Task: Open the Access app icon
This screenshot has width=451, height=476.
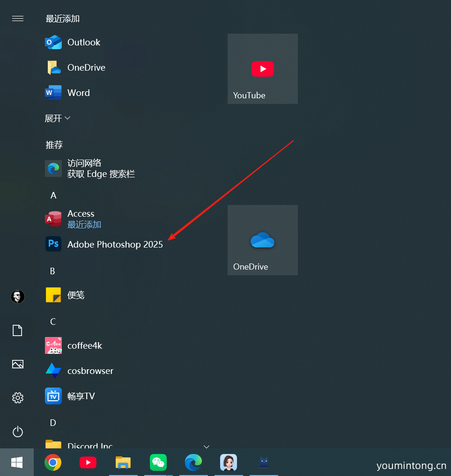Action: coord(53,219)
